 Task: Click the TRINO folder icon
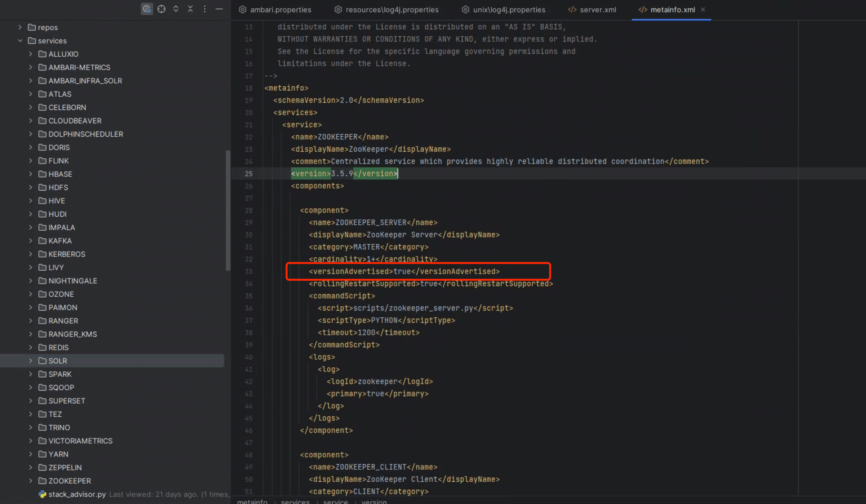(x=42, y=428)
